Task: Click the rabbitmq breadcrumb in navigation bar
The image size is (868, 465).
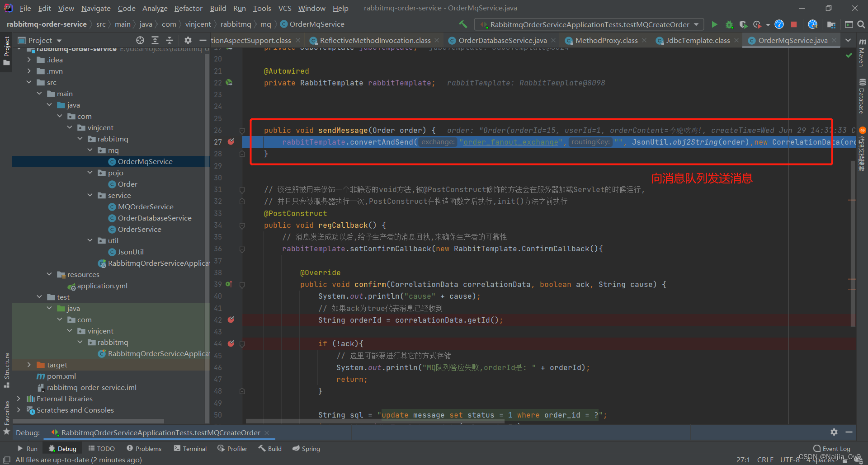Action: [x=236, y=24]
